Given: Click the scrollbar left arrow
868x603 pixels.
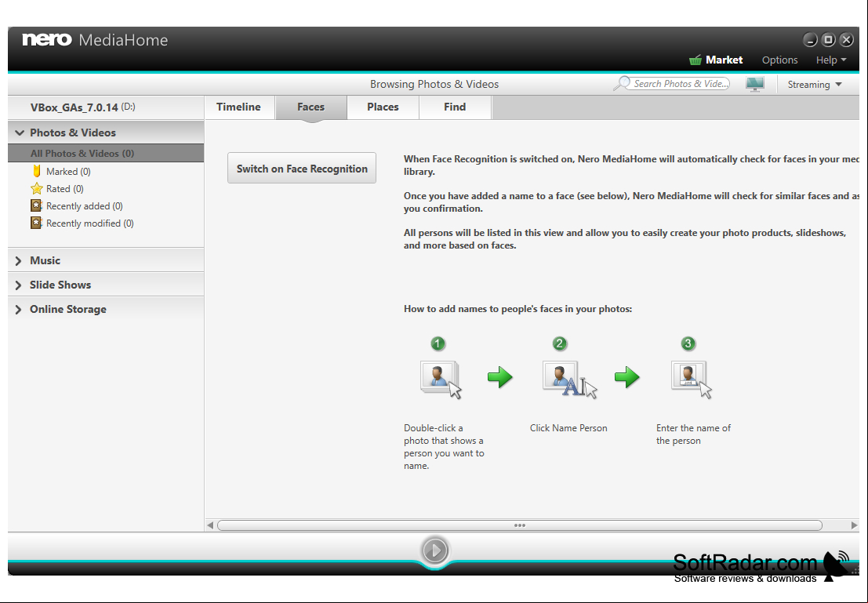Looking at the screenshot, I should pyautogui.click(x=210, y=525).
